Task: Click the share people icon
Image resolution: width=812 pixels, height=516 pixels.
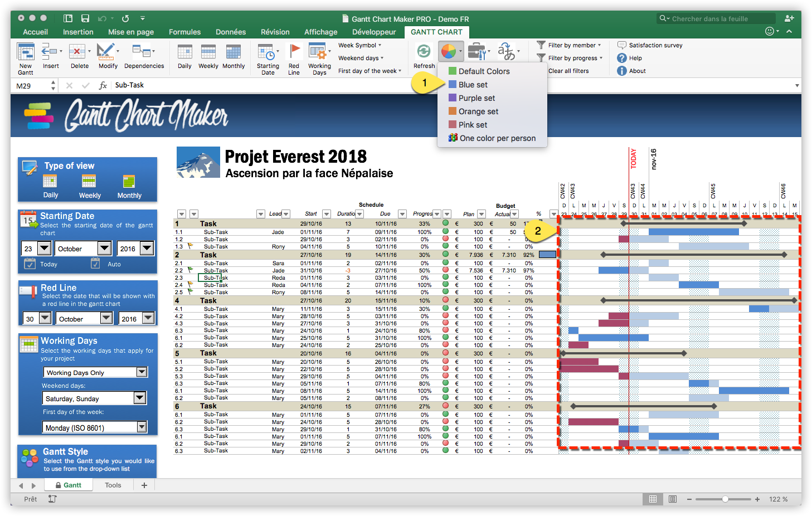Action: [789, 18]
